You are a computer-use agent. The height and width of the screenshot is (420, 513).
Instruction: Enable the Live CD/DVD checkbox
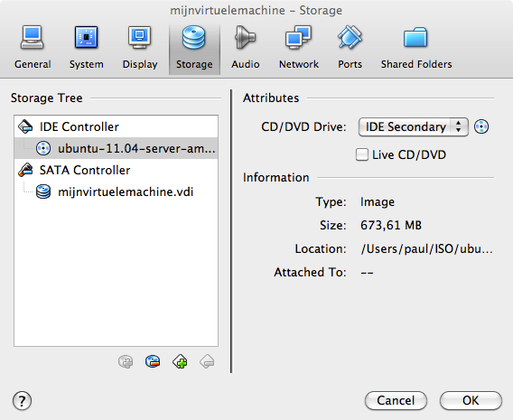click(x=362, y=154)
